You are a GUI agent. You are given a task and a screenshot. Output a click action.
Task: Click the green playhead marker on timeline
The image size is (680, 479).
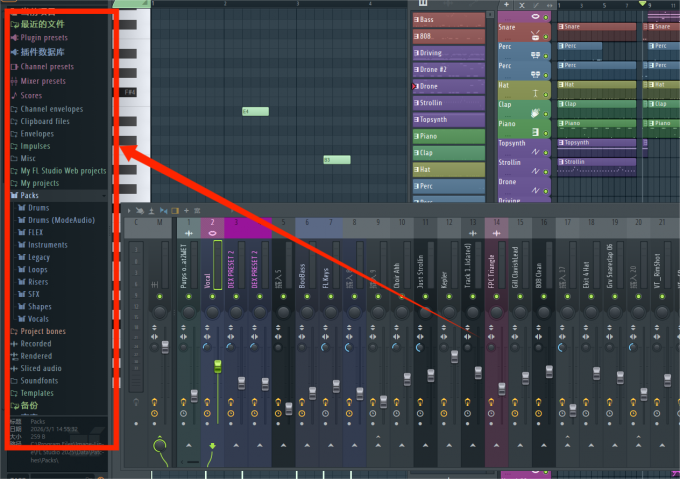642,4
